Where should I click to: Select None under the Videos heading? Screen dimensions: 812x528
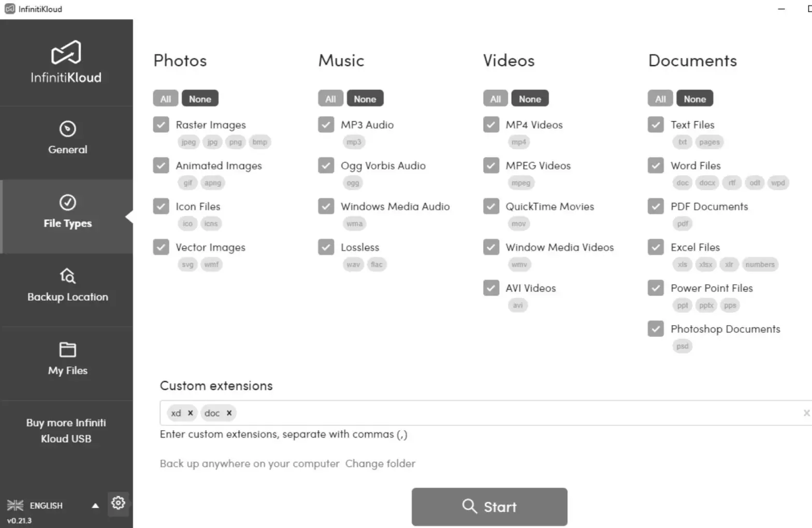pos(530,99)
